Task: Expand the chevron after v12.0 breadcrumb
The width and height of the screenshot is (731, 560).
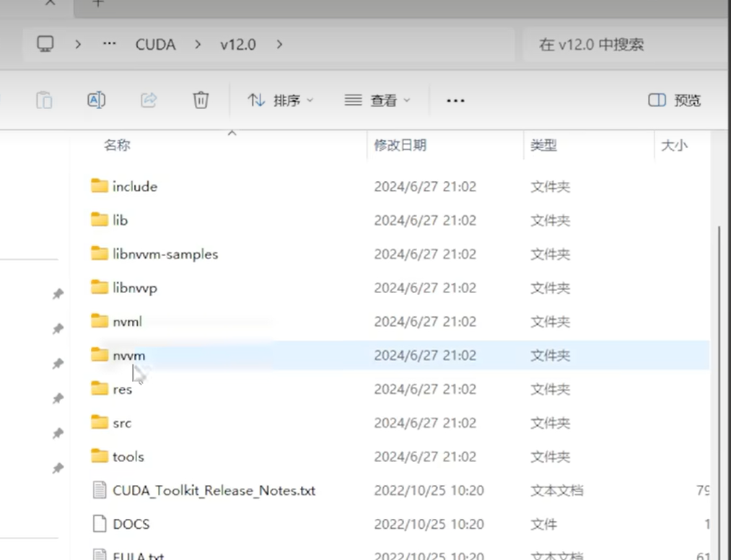Action: 279,44
